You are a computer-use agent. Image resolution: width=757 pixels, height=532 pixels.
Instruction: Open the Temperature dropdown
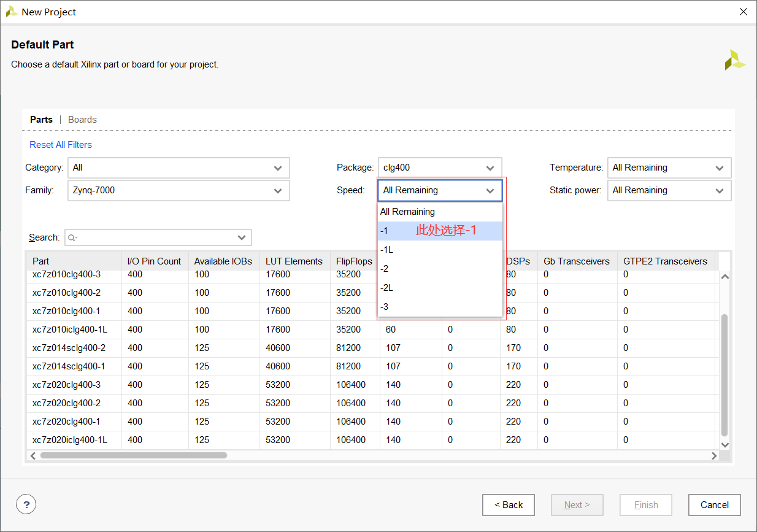coord(669,168)
